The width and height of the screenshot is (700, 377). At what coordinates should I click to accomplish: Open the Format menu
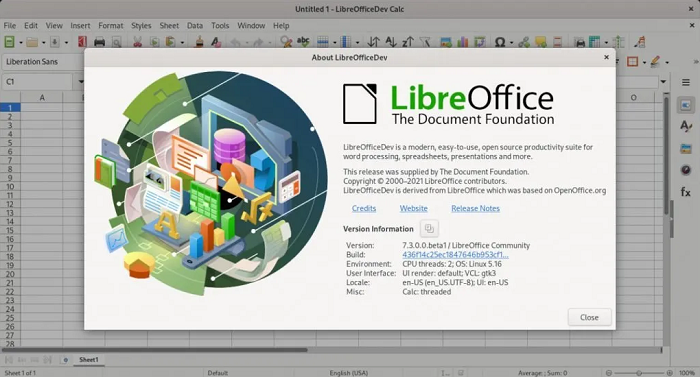click(111, 25)
